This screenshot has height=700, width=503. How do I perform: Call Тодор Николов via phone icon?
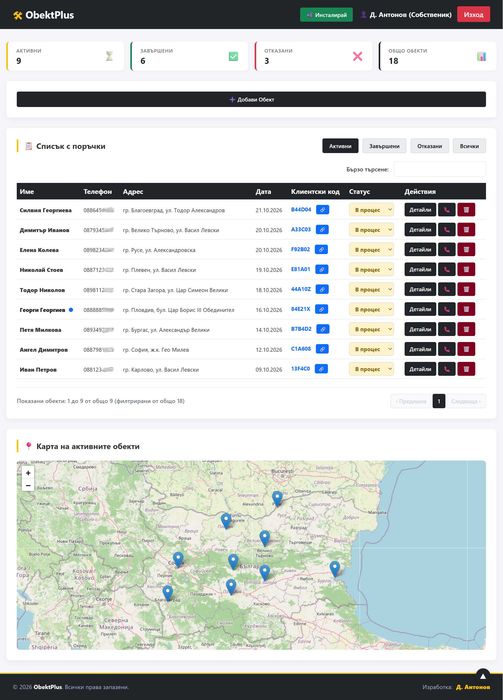447,289
